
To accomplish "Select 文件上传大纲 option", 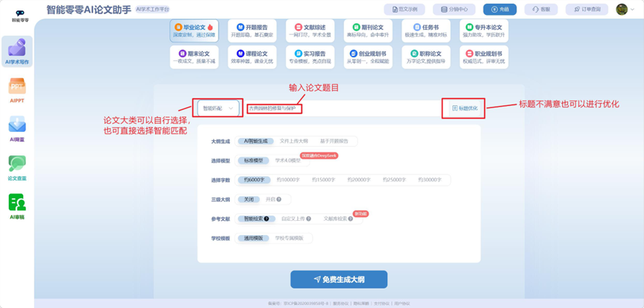I will (x=294, y=141).
